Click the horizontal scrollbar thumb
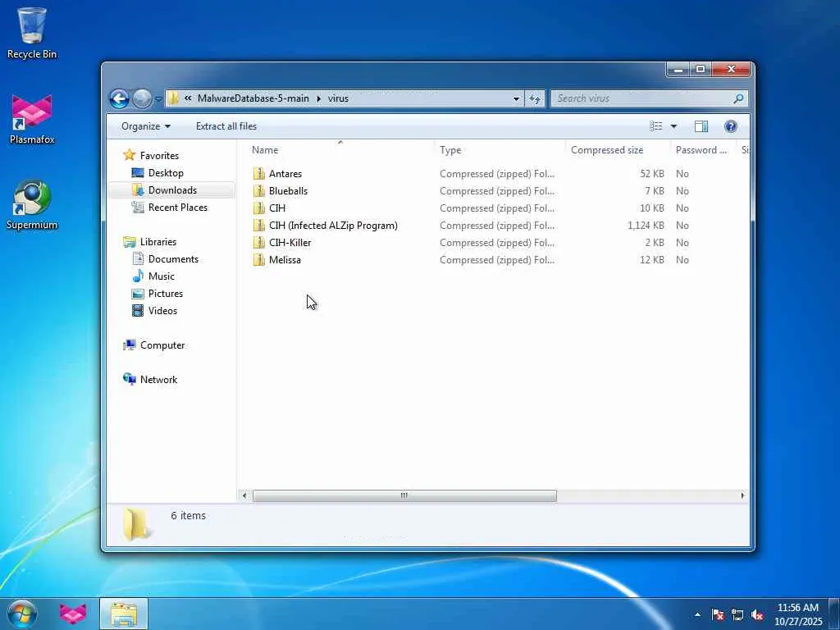 coord(404,495)
